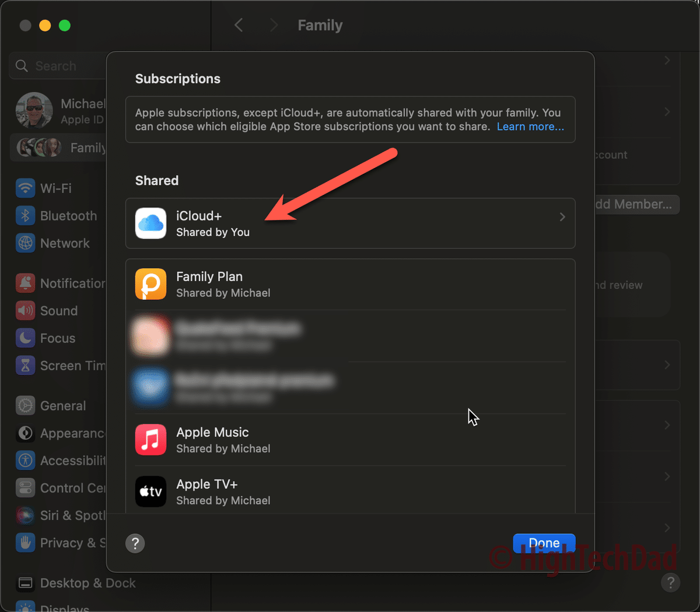Open Wi-Fi settings from the sidebar
Image resolution: width=700 pixels, height=612 pixels.
tap(55, 188)
